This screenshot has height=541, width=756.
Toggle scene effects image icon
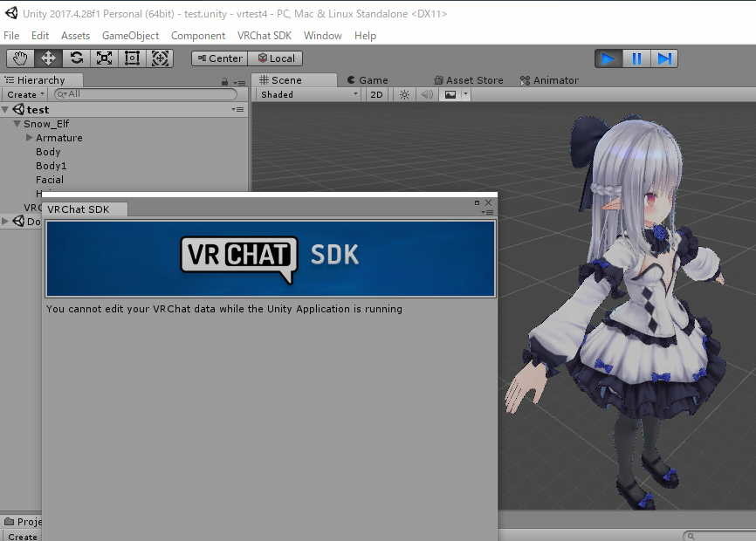[x=450, y=94]
